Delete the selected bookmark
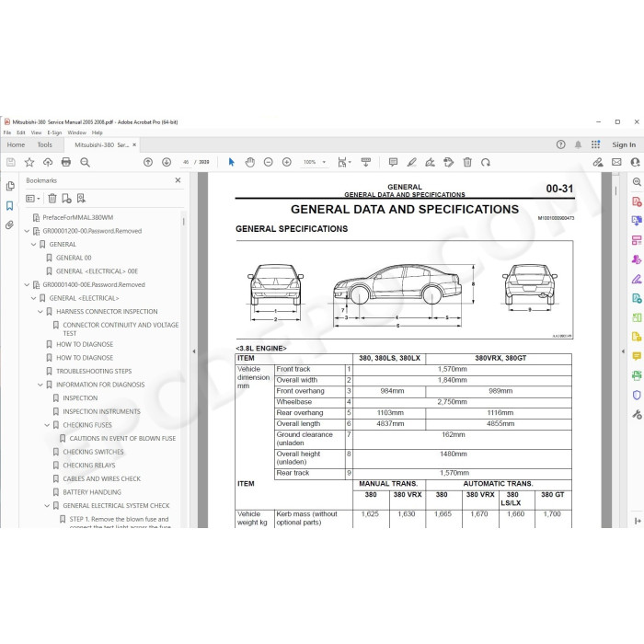The width and height of the screenshot is (644, 644). 52,199
